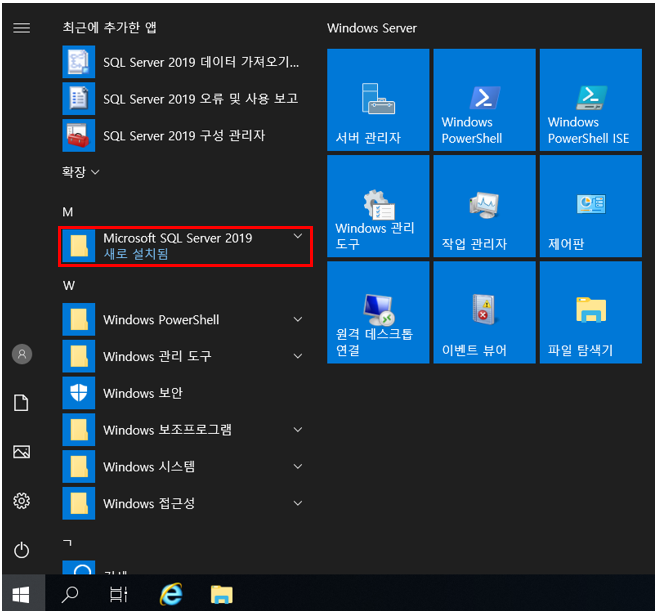Image resolution: width=655 pixels, height=611 pixels.
Task: Click the Windows PowerShell folder icon in app list
Action: pos(79,319)
